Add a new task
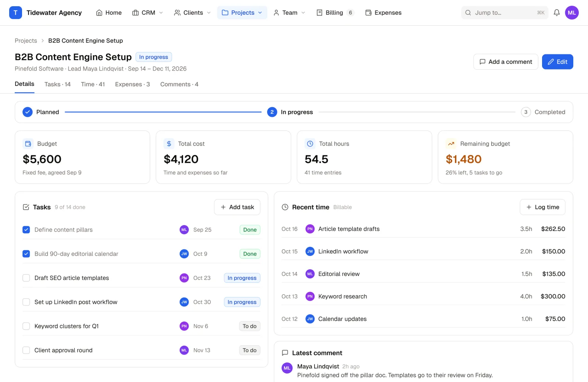The image size is (588, 382). click(x=237, y=207)
